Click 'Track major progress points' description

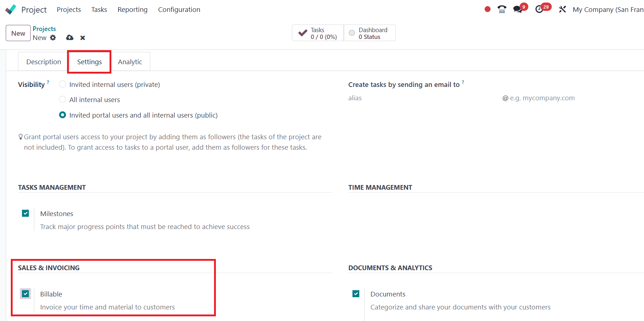145,227
